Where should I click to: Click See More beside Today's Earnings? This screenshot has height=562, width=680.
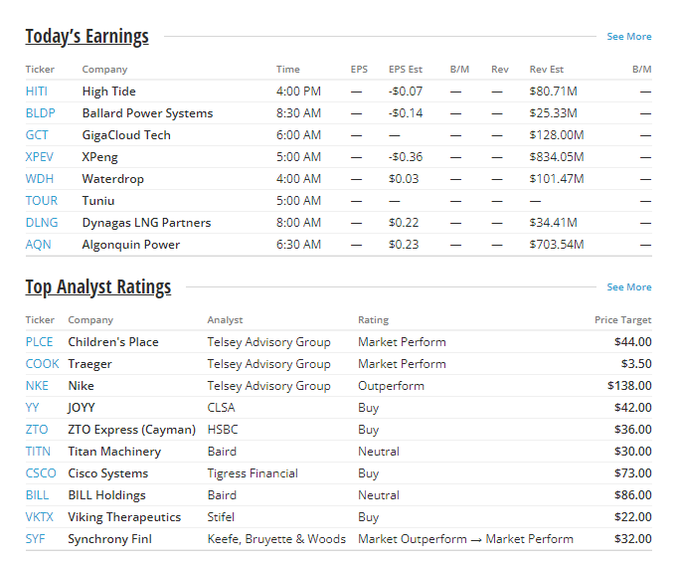coord(628,37)
